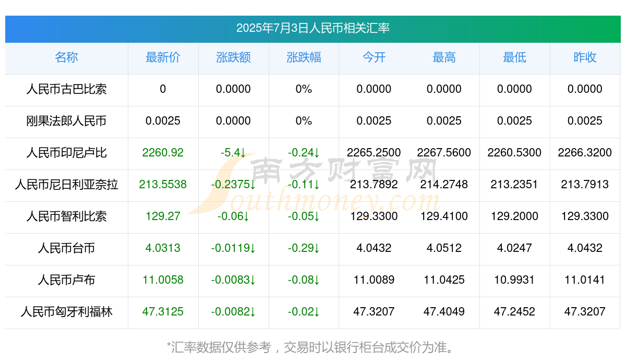Click opening value 11.0089

tap(374, 280)
